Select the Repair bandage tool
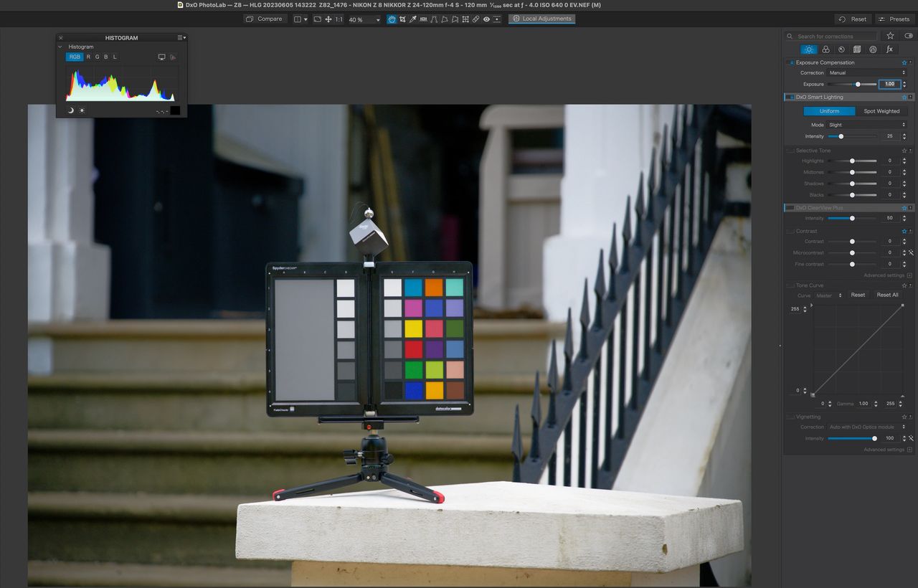Screen dimensions: 918x588 coord(475,19)
